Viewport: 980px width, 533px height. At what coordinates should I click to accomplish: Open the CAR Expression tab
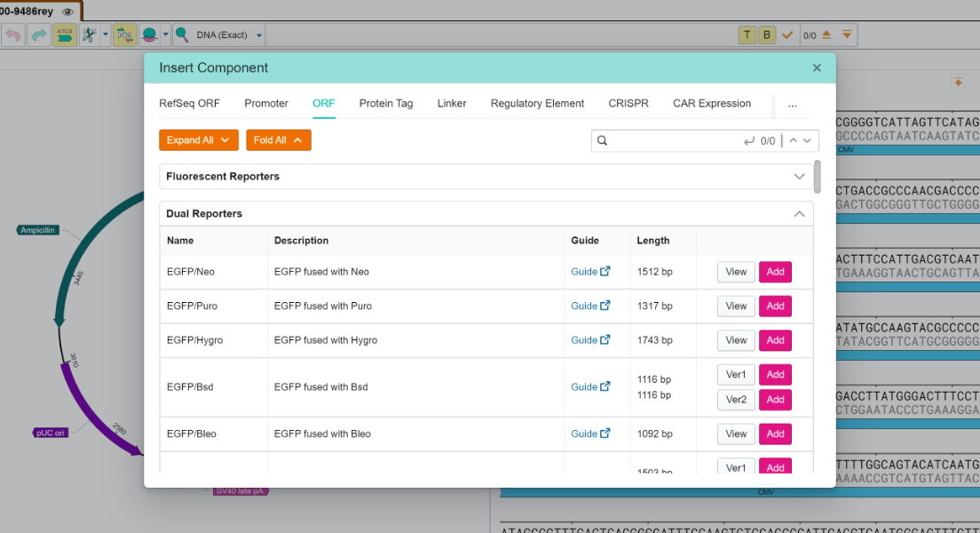click(712, 103)
